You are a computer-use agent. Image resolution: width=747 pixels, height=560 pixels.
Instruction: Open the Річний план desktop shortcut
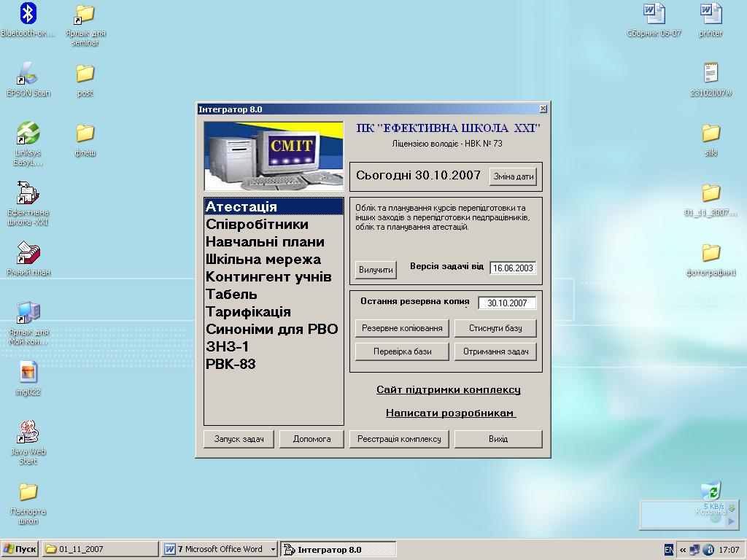pyautogui.click(x=28, y=252)
